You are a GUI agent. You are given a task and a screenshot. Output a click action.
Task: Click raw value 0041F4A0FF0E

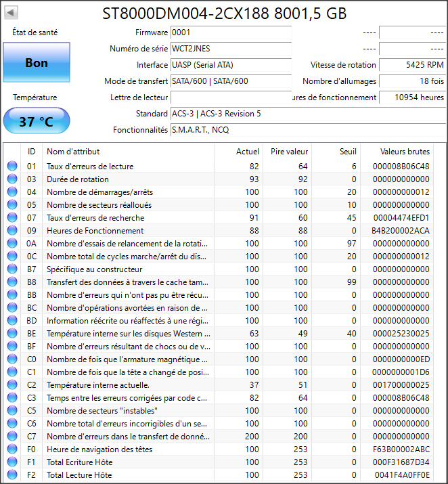click(x=402, y=475)
